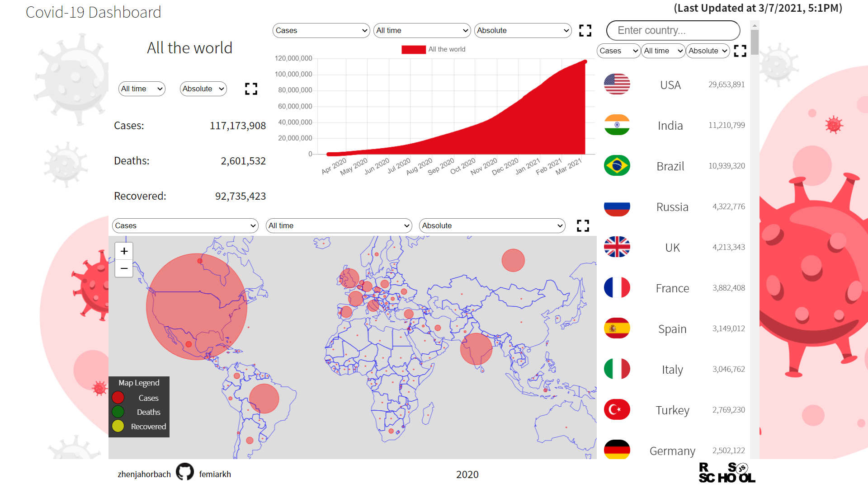Zoom out on the world map
This screenshot has height=488, width=868.
coord(124,269)
